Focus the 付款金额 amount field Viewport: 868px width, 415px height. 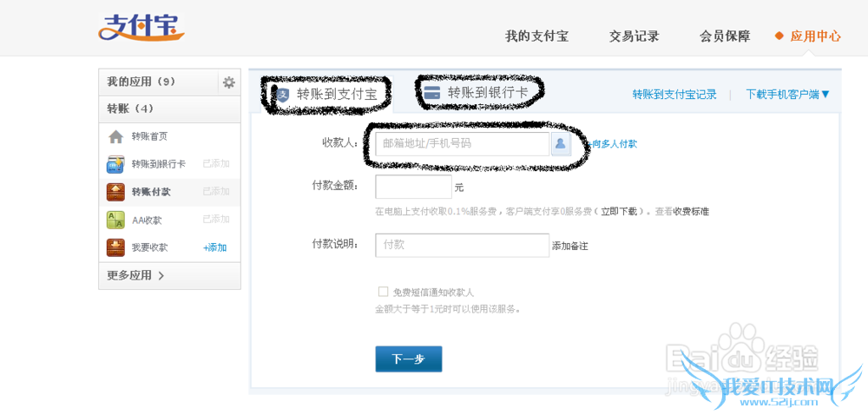click(x=413, y=187)
